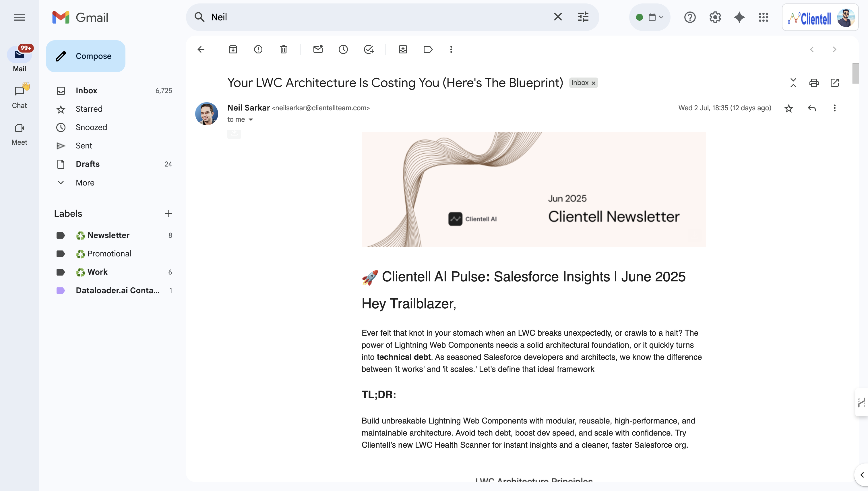Open the Snoozed folder
This screenshot has height=491, width=868.
pos(113,127)
